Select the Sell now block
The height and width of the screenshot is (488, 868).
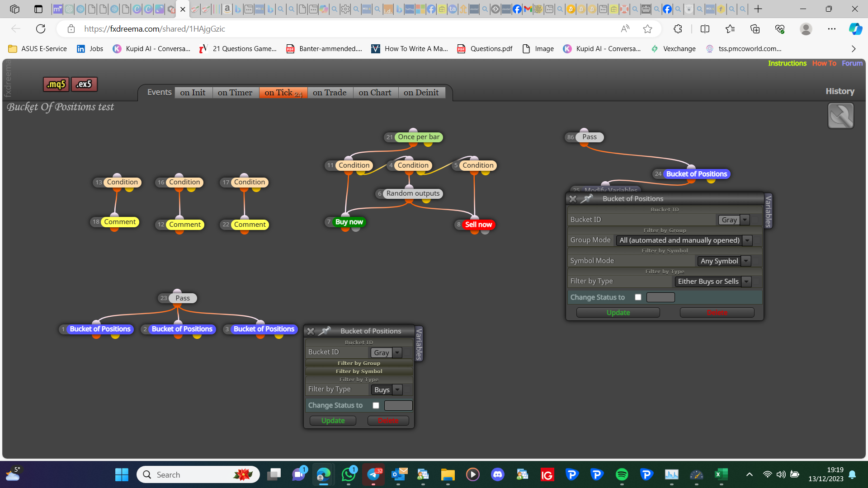tap(478, 225)
